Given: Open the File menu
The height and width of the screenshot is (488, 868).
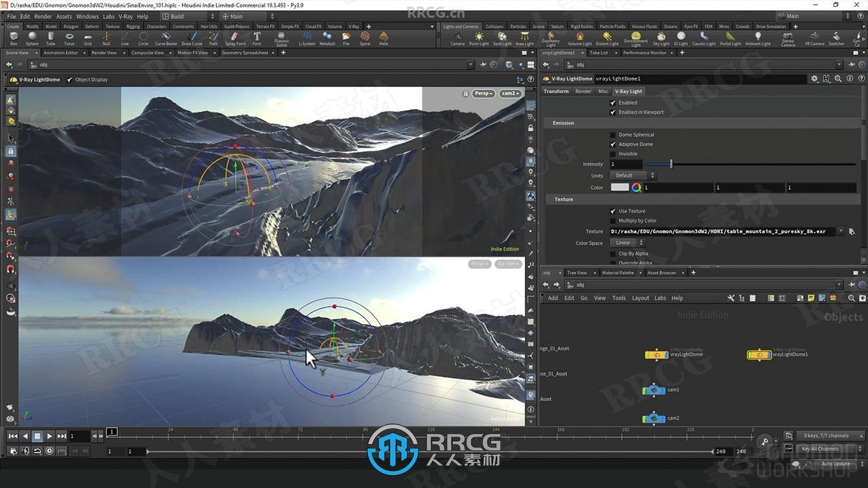Looking at the screenshot, I should [x=11, y=16].
